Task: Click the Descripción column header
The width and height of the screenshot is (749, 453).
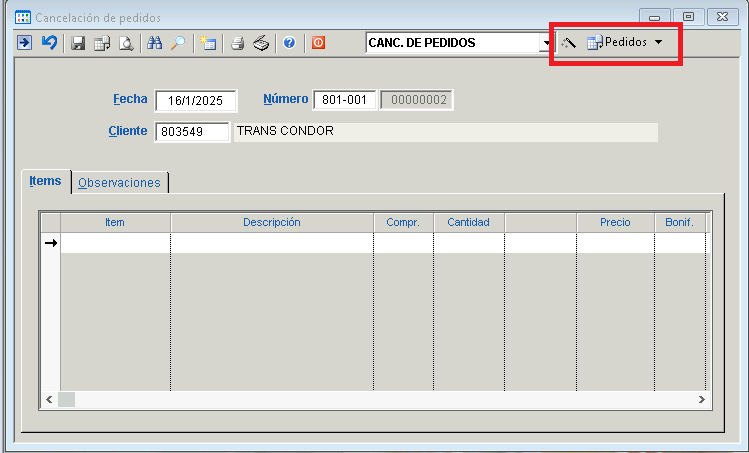Action: 271,222
